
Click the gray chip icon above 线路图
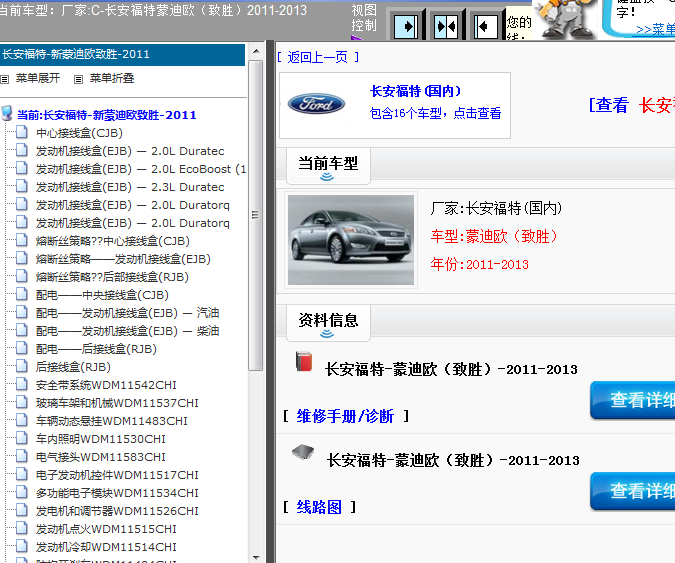coord(302,453)
